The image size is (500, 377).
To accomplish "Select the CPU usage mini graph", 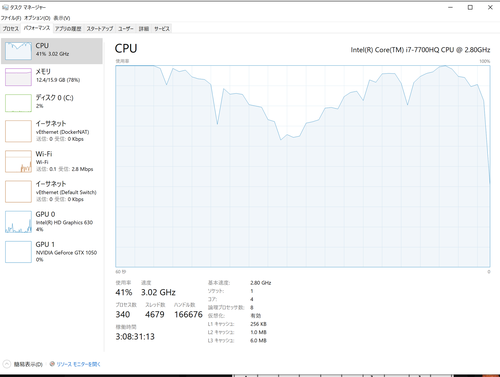I will (x=18, y=51).
